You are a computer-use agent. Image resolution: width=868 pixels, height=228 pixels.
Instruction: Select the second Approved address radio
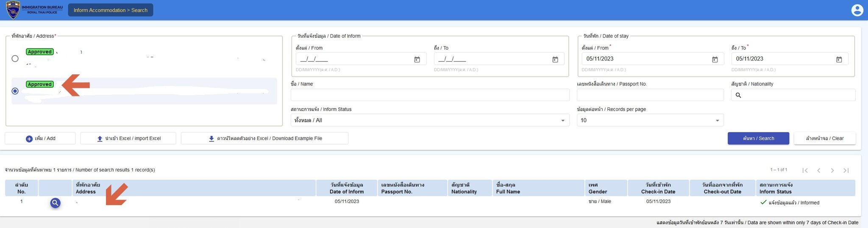pos(15,91)
